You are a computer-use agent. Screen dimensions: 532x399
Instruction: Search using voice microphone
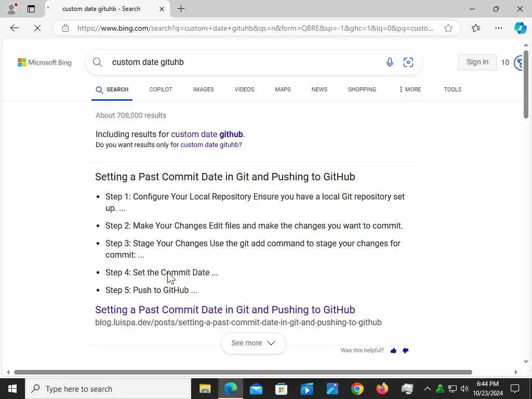(x=390, y=62)
